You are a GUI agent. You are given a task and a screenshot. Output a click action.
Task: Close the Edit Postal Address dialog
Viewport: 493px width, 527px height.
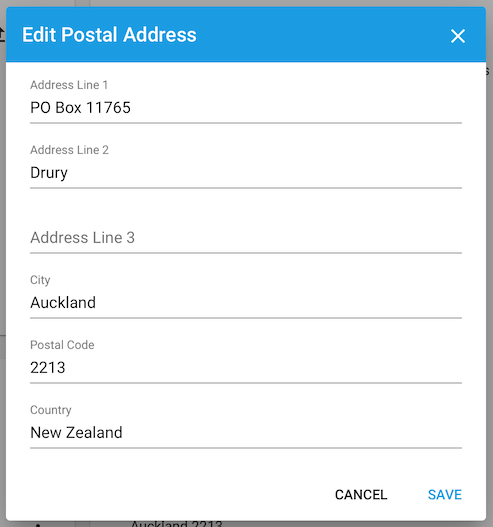[458, 36]
